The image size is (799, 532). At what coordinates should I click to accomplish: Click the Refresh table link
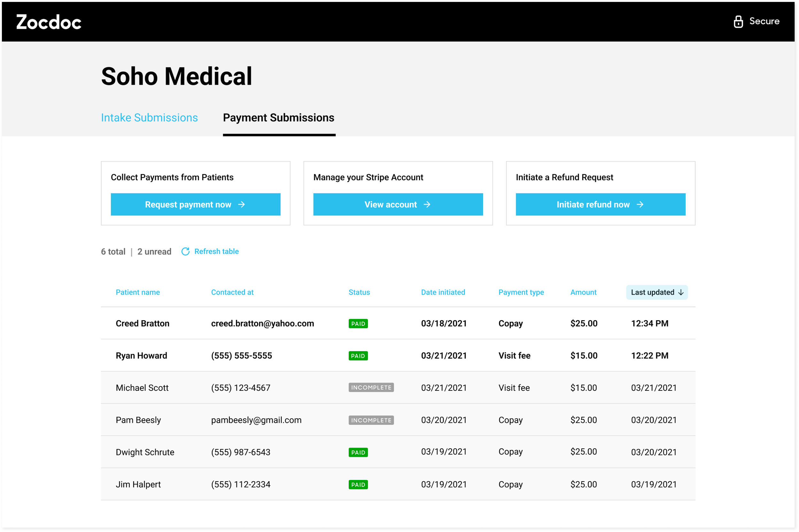point(216,251)
